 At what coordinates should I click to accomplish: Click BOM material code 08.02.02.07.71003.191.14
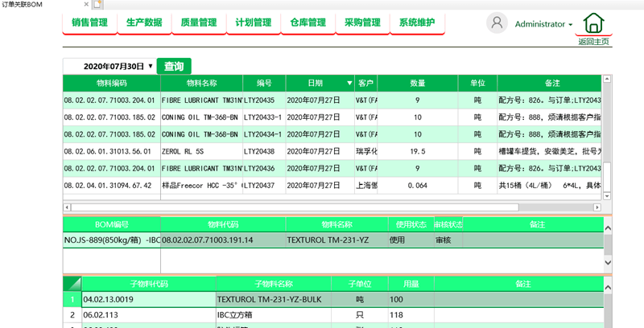[x=223, y=240]
